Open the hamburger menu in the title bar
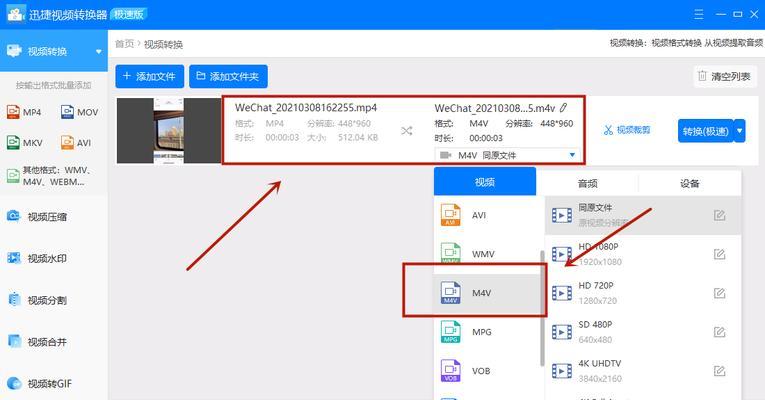The width and height of the screenshot is (765, 400). [699, 14]
